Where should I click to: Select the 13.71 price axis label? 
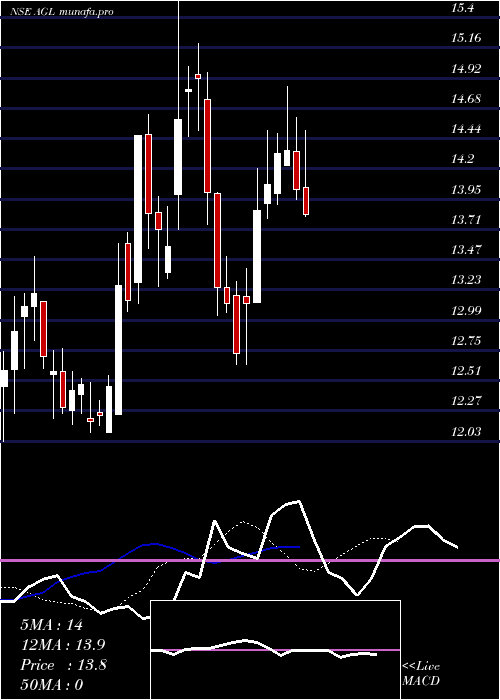click(x=466, y=220)
